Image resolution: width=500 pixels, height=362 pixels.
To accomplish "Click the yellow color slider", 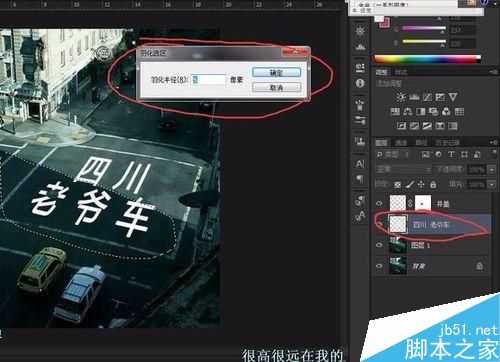I will tap(424, 42).
